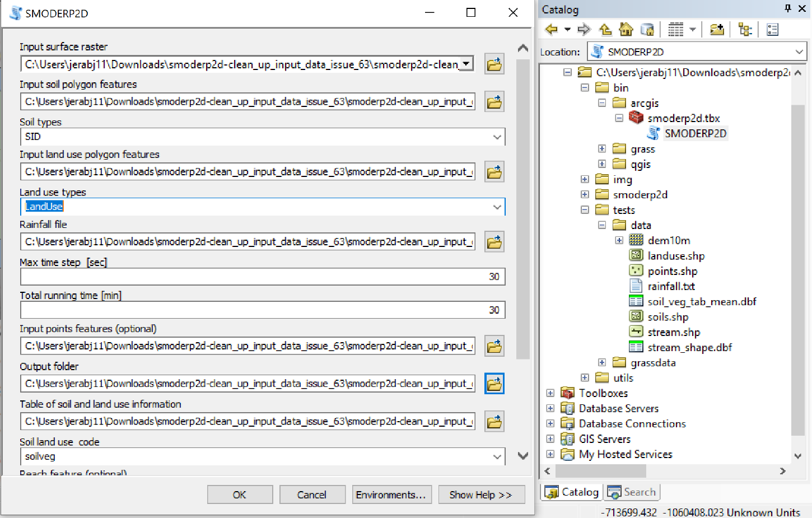Screen dimensions: 812x518
Task: Select rainfall.txt in the Catalog tree
Action: click(x=671, y=287)
